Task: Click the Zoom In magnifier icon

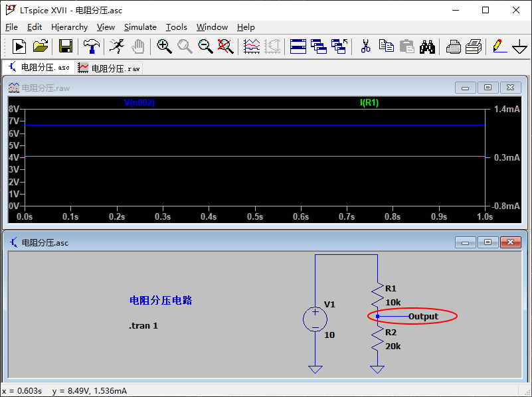Action: [164, 46]
